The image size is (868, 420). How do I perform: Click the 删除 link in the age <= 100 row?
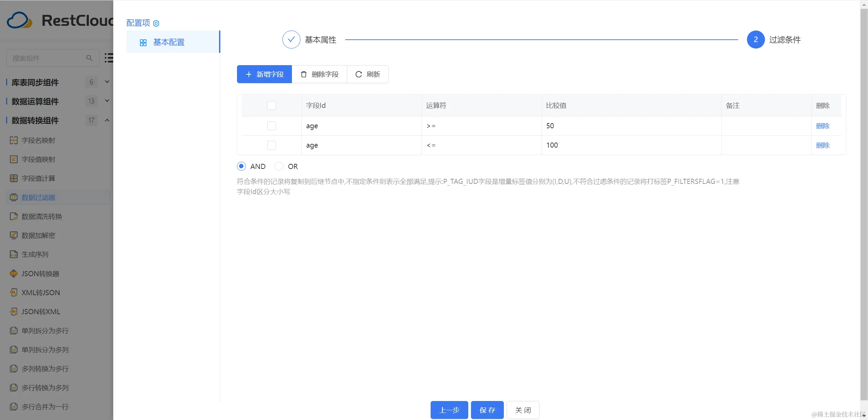coord(822,145)
